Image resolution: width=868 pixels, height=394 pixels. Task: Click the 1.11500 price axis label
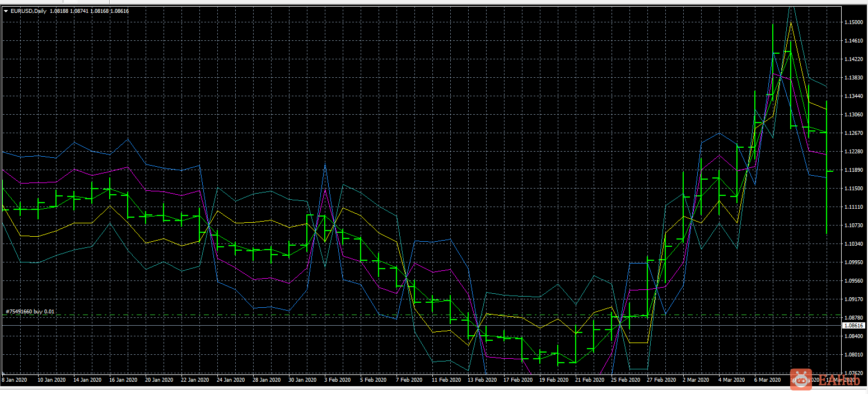[853, 188]
